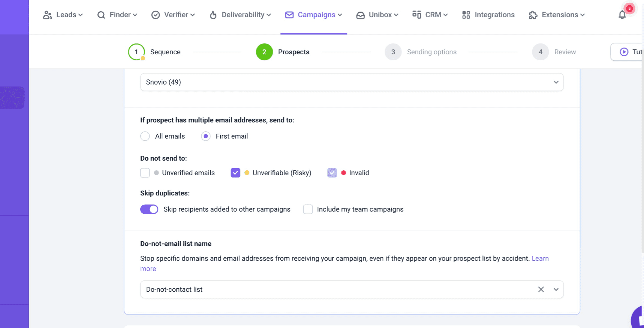Open the CRM menu
Viewport: 644px width, 328px height.
click(430, 15)
